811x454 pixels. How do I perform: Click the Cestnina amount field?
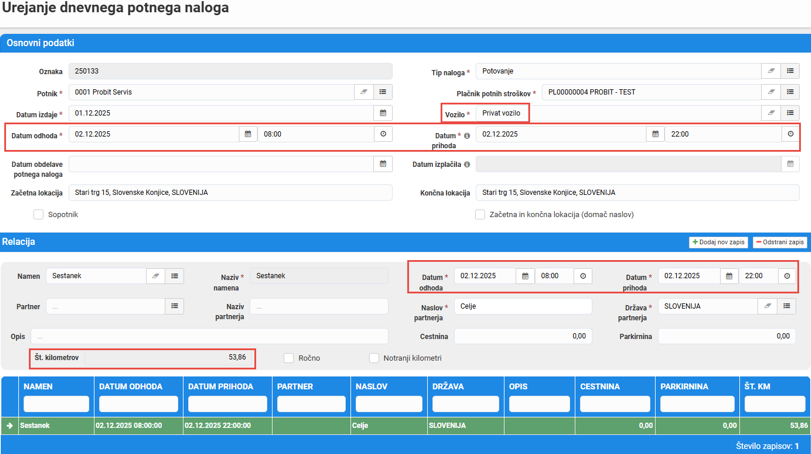(523, 337)
